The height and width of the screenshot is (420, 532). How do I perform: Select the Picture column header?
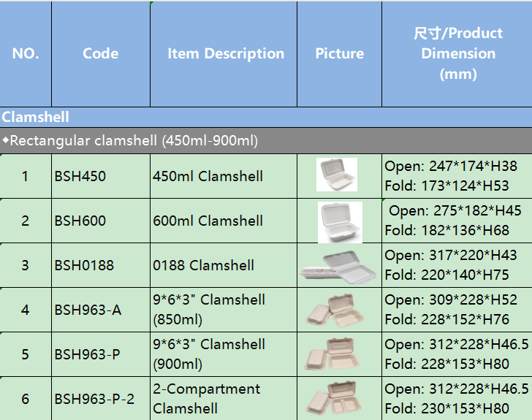coord(339,54)
